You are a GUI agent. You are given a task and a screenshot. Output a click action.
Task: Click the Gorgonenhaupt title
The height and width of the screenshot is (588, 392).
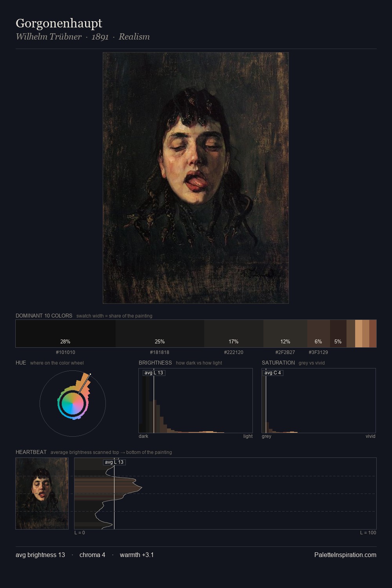point(59,23)
